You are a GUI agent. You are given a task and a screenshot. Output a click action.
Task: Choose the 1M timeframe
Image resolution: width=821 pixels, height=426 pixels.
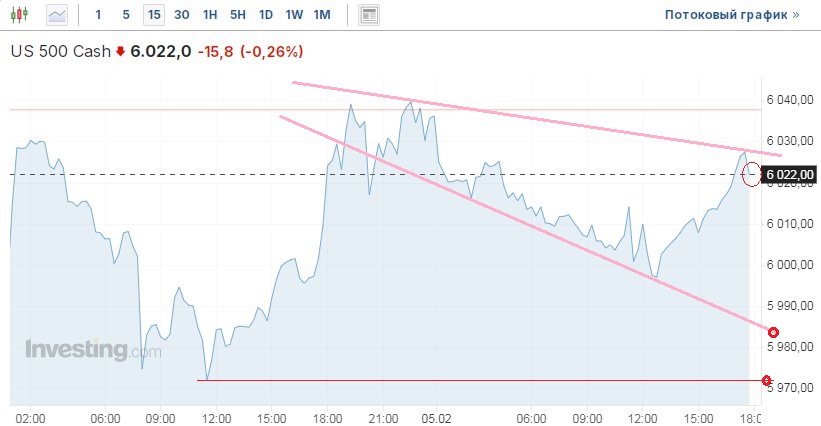[x=322, y=15]
